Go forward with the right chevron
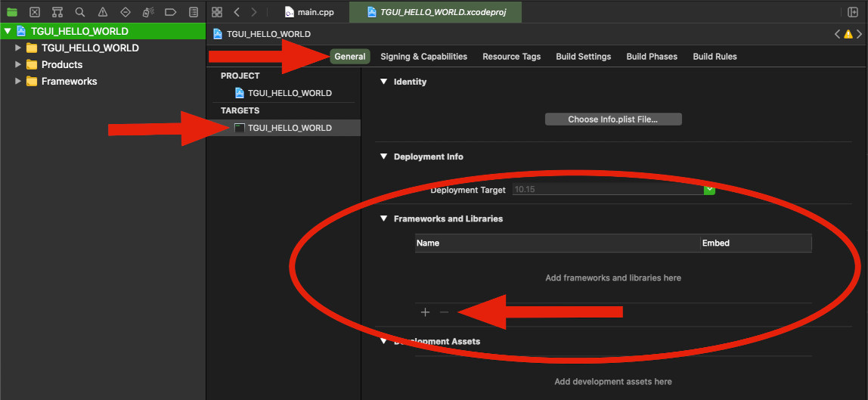 pyautogui.click(x=253, y=11)
